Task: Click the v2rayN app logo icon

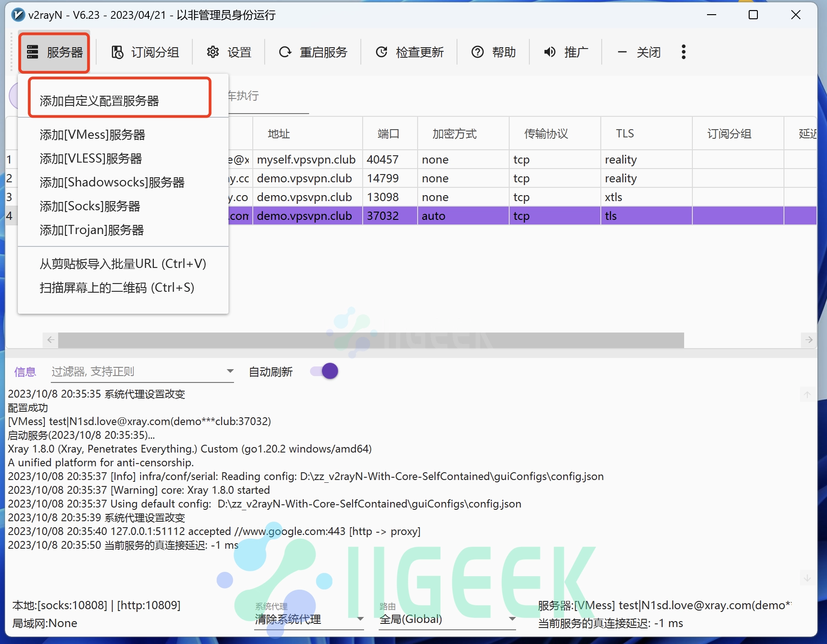Action: point(18,15)
